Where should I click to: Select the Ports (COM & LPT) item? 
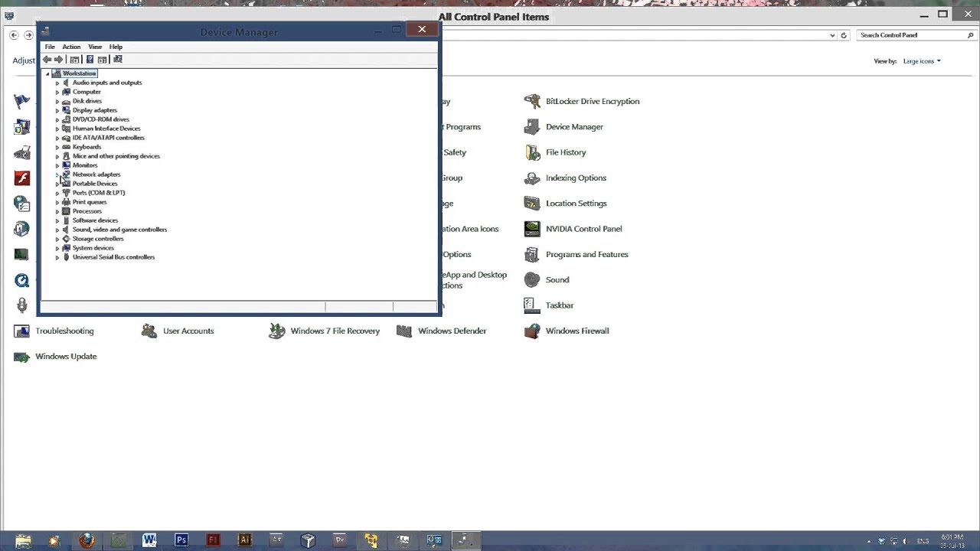[99, 193]
